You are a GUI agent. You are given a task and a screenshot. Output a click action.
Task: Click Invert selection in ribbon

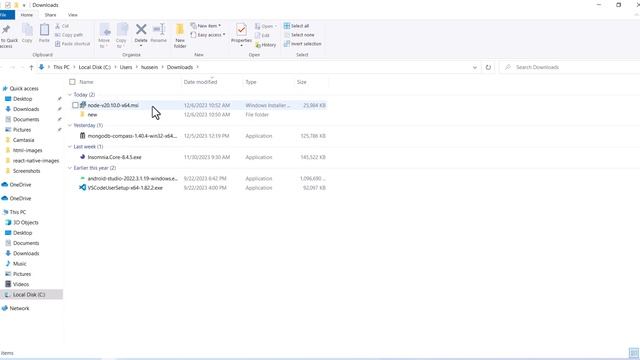click(x=302, y=44)
